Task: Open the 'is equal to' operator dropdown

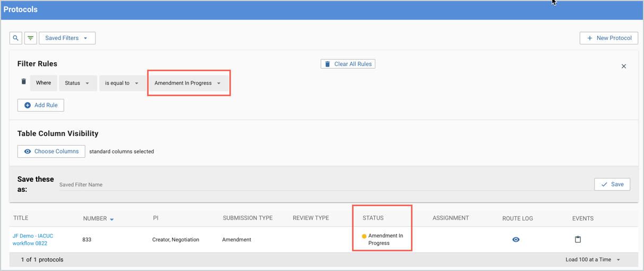Action: click(122, 83)
